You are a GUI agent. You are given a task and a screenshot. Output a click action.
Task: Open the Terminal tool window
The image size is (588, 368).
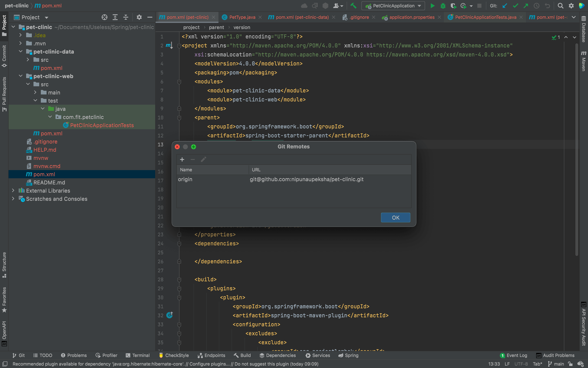[x=138, y=355]
